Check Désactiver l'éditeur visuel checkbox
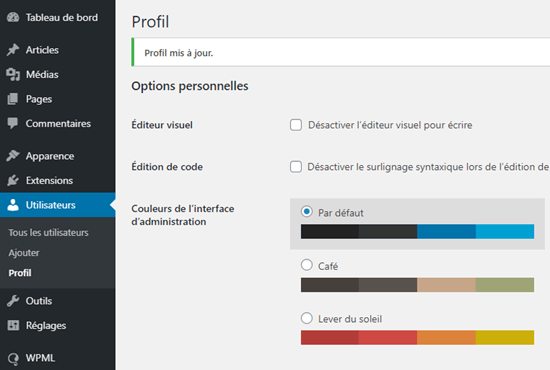This screenshot has height=370, width=550. point(296,125)
